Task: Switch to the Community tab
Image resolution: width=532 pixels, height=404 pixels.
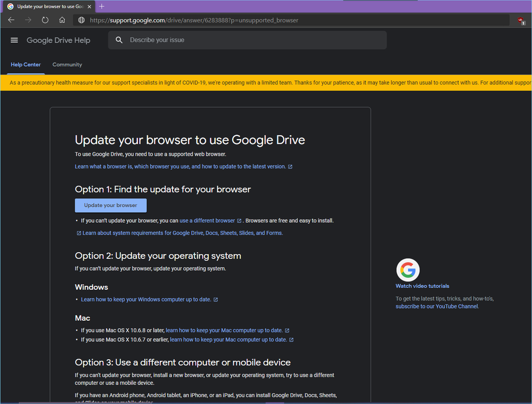Action: 67,64
